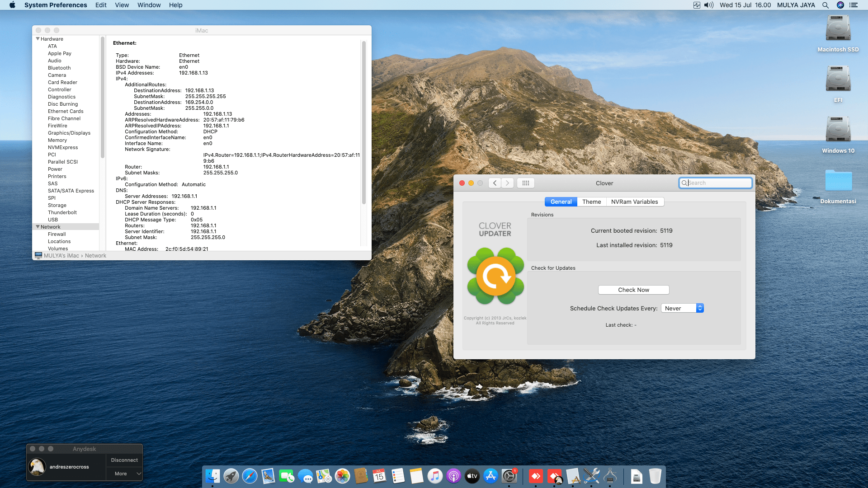Collapse the Hardware tree section
The height and width of the screenshot is (488, 868).
[38, 39]
